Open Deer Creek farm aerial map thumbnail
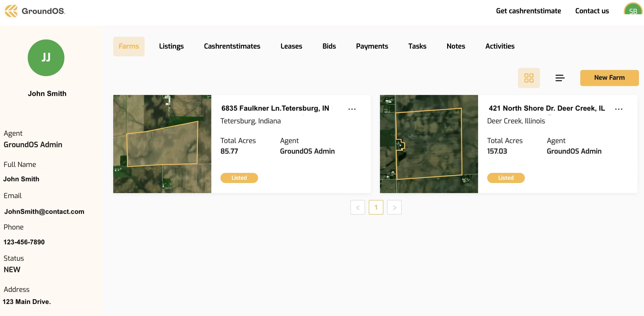This screenshot has width=644, height=316. click(x=429, y=144)
